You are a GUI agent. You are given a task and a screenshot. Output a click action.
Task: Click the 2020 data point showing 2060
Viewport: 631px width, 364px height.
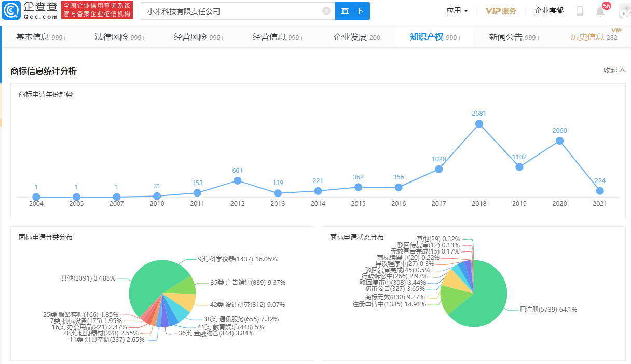click(x=559, y=141)
